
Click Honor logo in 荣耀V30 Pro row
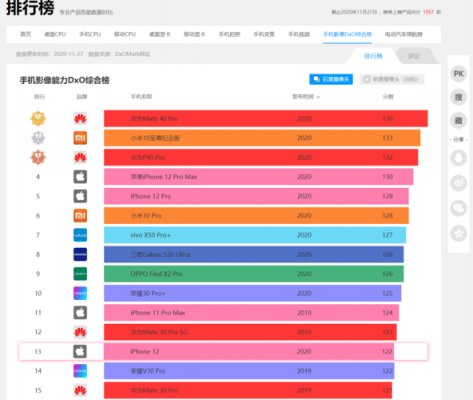tap(80, 371)
